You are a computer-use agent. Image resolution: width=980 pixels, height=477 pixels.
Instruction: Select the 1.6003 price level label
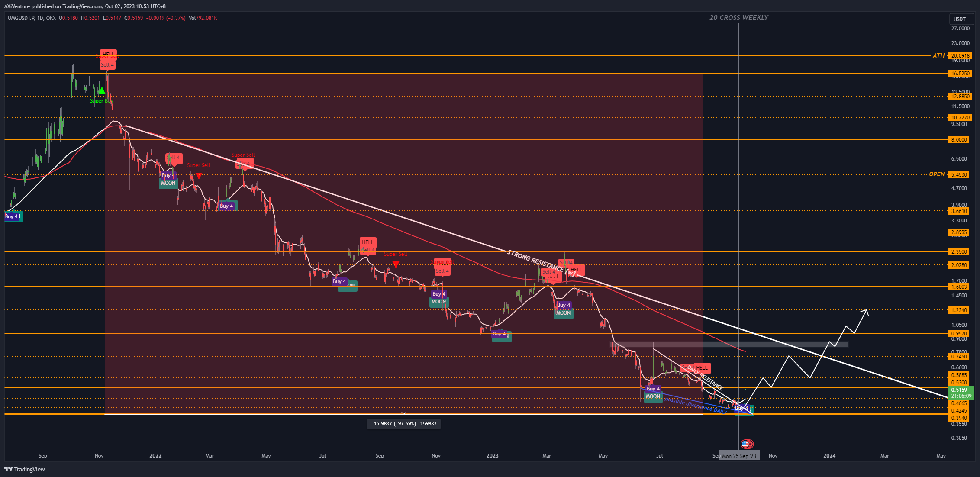click(x=958, y=287)
